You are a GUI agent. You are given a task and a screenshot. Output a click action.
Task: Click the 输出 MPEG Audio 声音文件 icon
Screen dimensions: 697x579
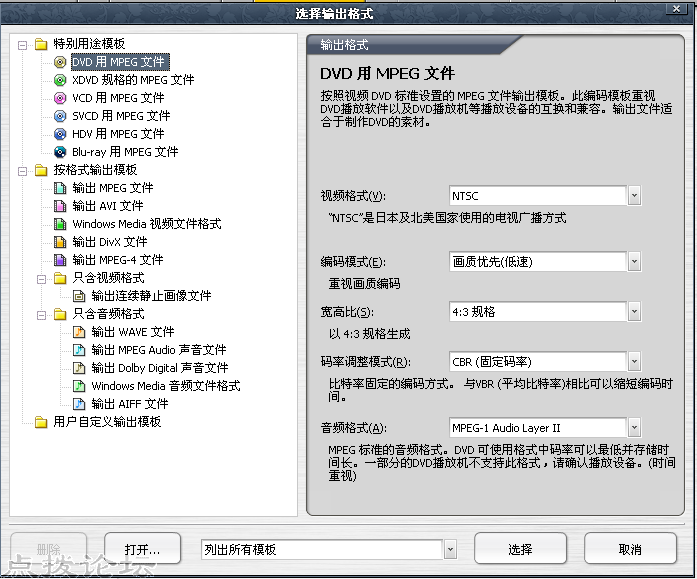pos(79,350)
